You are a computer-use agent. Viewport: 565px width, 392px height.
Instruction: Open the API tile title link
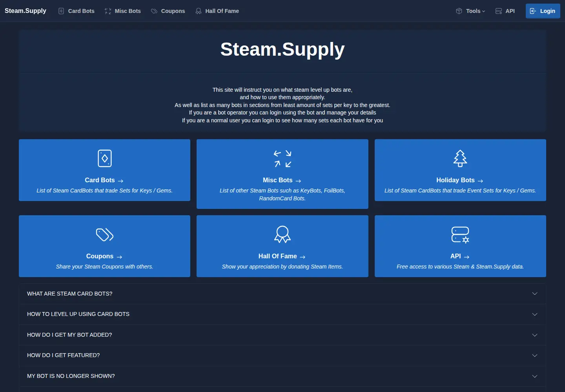click(460, 256)
